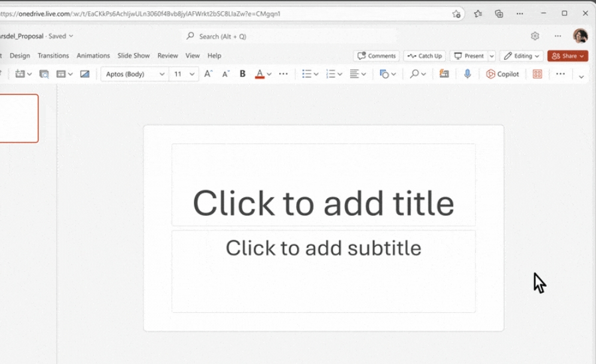Open the font size dropdown
596x364 pixels.
tap(192, 74)
